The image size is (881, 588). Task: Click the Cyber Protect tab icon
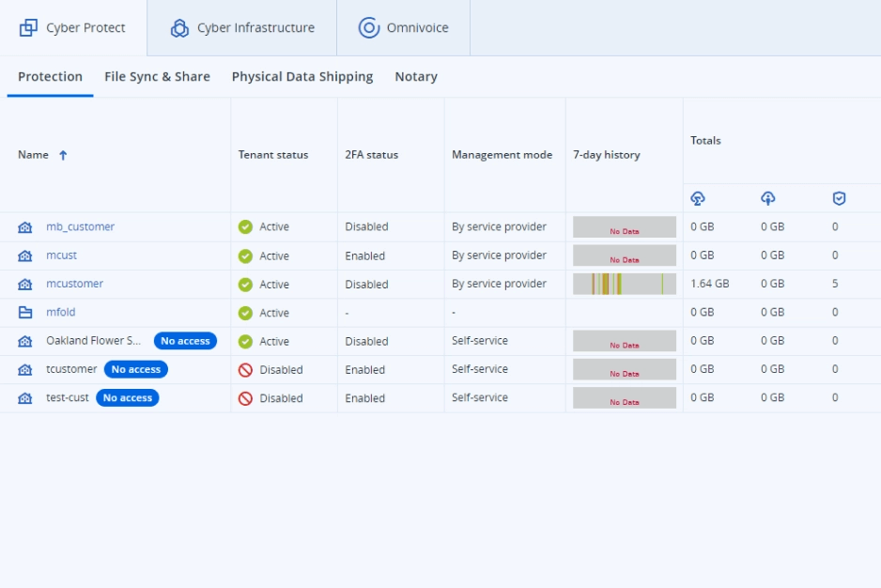28,28
